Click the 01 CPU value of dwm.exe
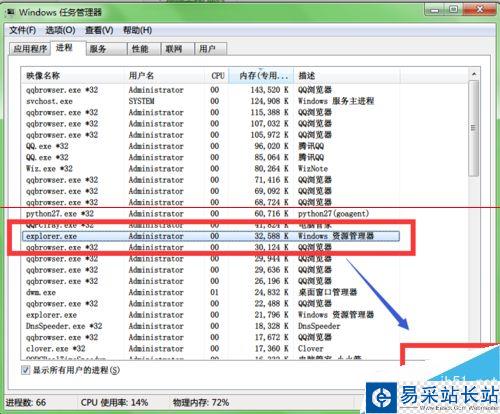 point(215,292)
